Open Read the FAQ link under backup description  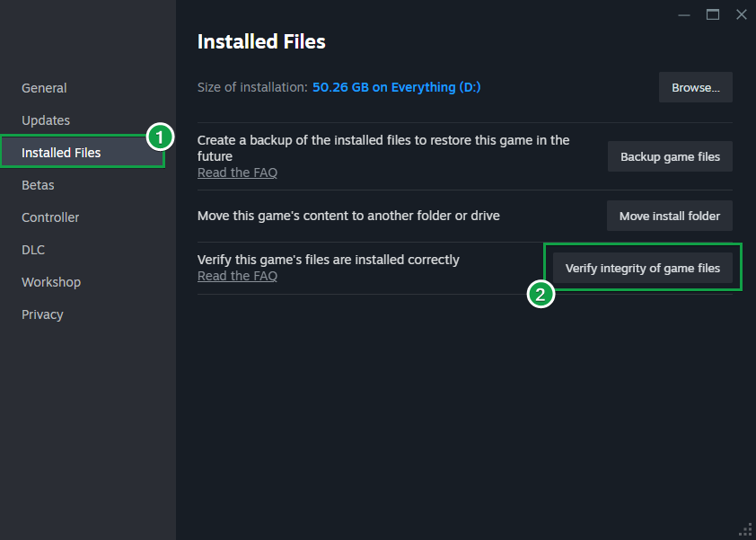[x=237, y=173]
